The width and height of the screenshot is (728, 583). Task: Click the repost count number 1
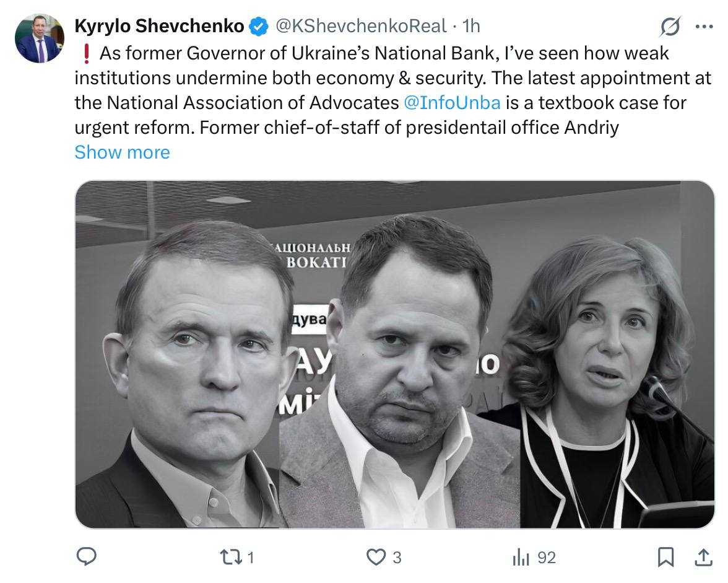(250, 558)
